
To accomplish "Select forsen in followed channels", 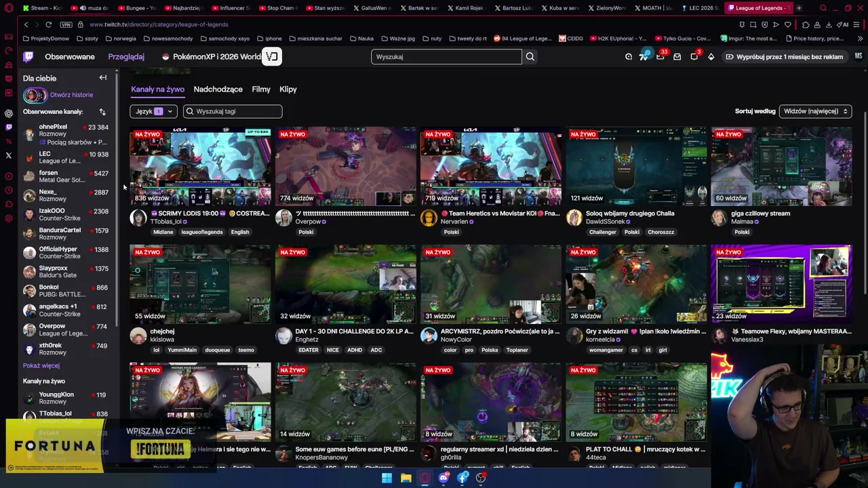I will tap(66, 176).
